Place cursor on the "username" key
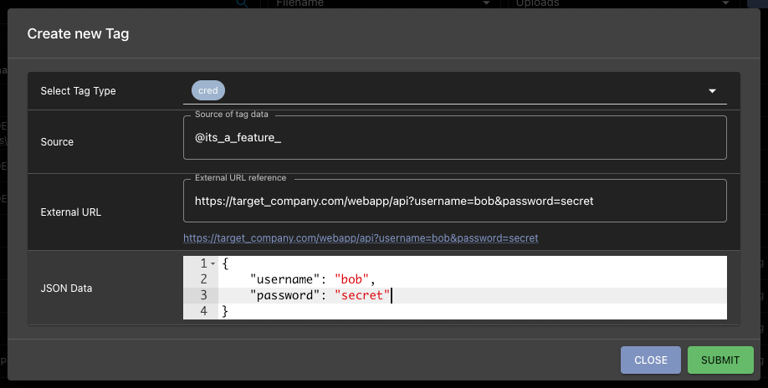Screen dimensions: 768x388 point(285,279)
